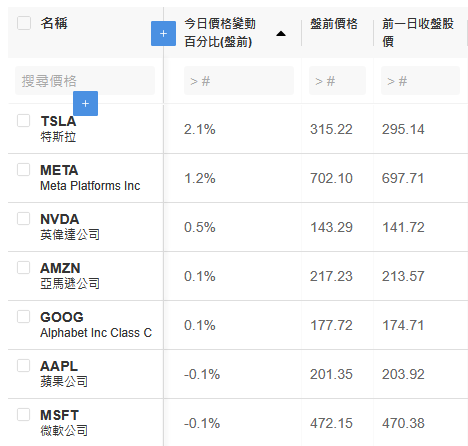Sort by the 盤前價格 column header

334,24
